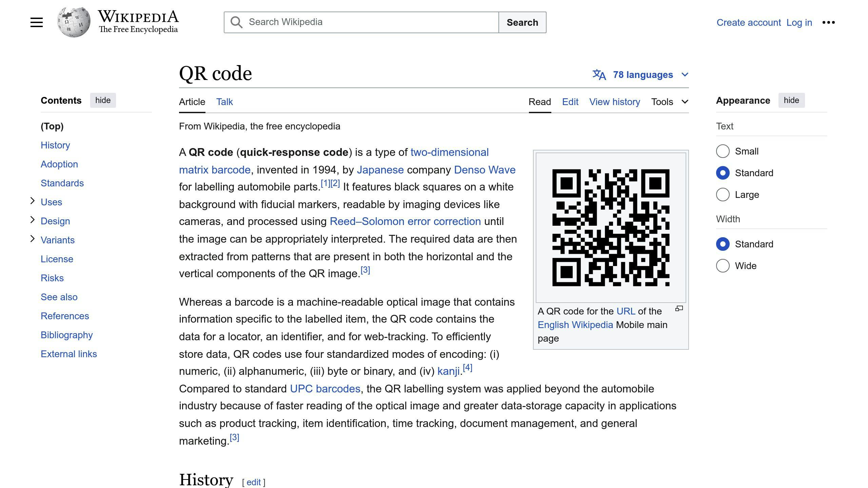This screenshot has width=868, height=488.
Task: Go to Design in contents
Action: click(x=55, y=221)
